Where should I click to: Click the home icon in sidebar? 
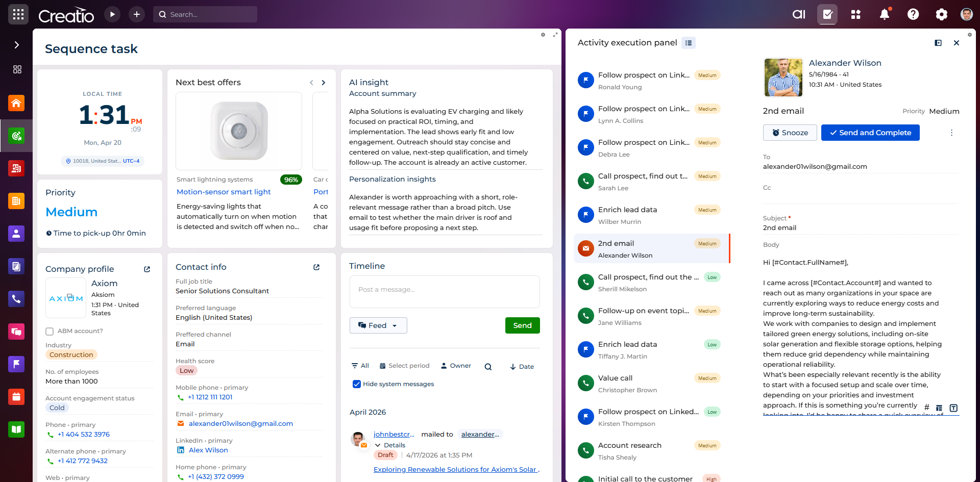click(16, 103)
